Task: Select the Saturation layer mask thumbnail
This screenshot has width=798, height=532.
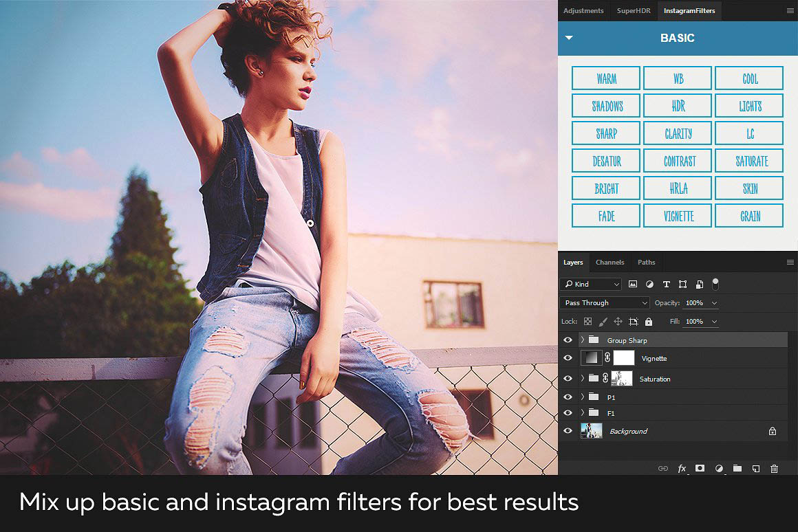Action: click(622, 379)
